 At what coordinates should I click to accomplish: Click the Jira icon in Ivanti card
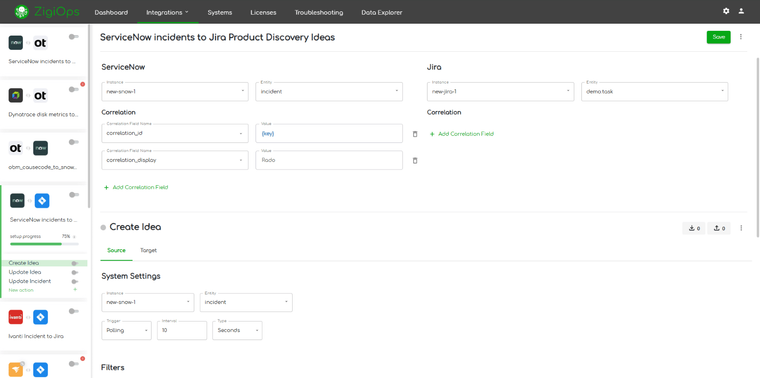pyautogui.click(x=40, y=317)
